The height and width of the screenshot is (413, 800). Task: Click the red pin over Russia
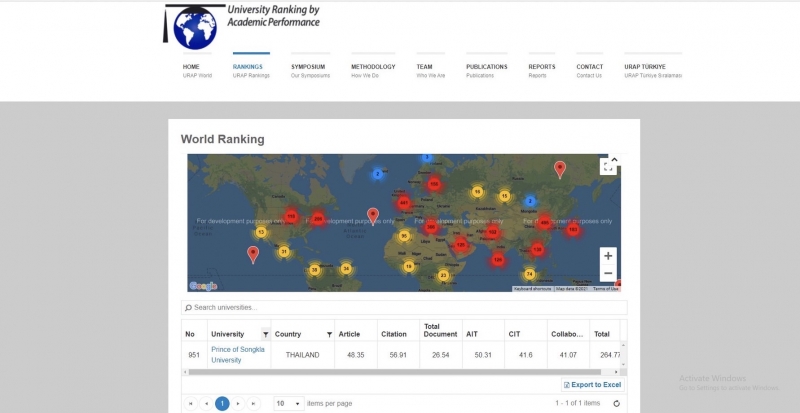tap(560, 169)
